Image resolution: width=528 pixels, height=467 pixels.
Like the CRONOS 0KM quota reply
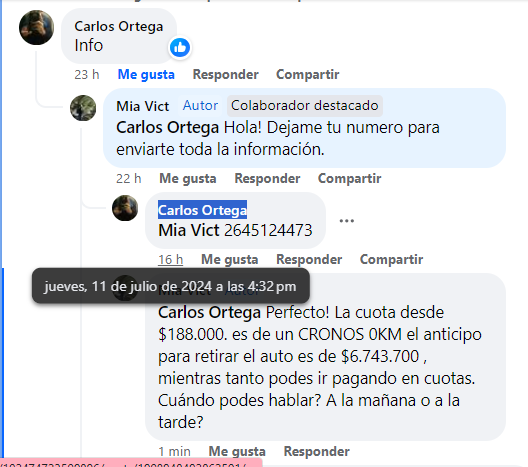237,451
